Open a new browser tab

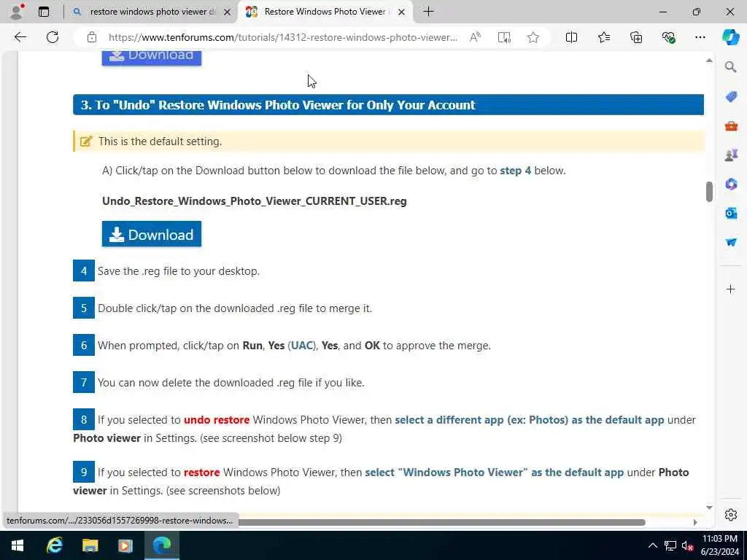click(x=428, y=12)
